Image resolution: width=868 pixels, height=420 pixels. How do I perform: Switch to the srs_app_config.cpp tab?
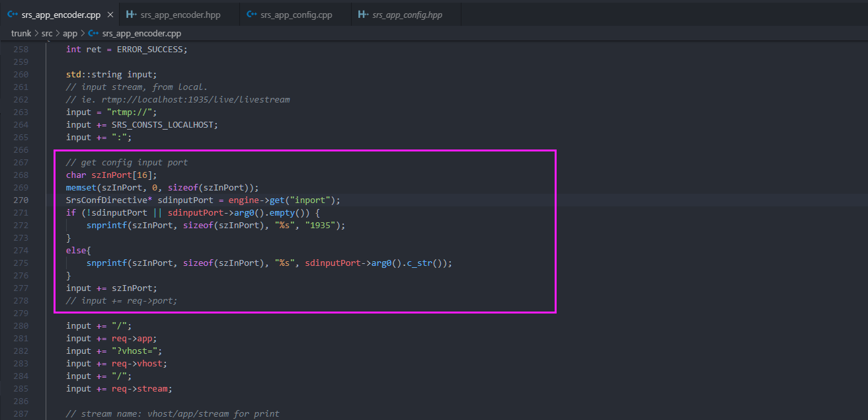point(295,15)
